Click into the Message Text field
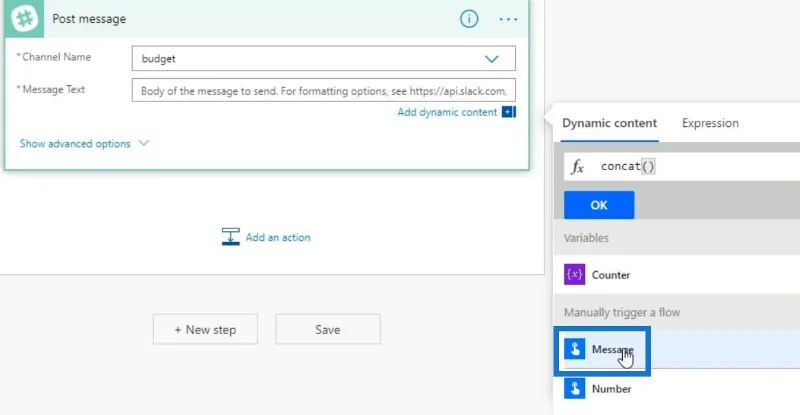The image size is (800, 415). point(323,90)
